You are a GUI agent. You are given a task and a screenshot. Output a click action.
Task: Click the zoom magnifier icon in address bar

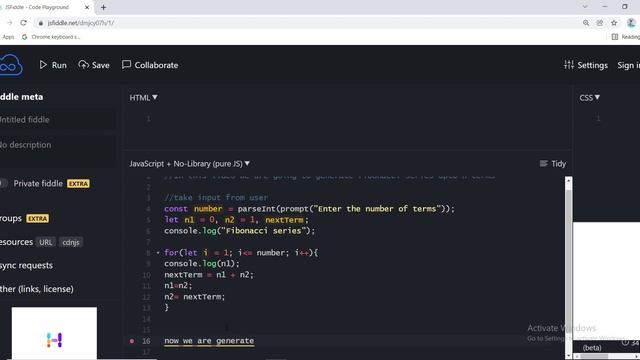pyautogui.click(x=586, y=23)
